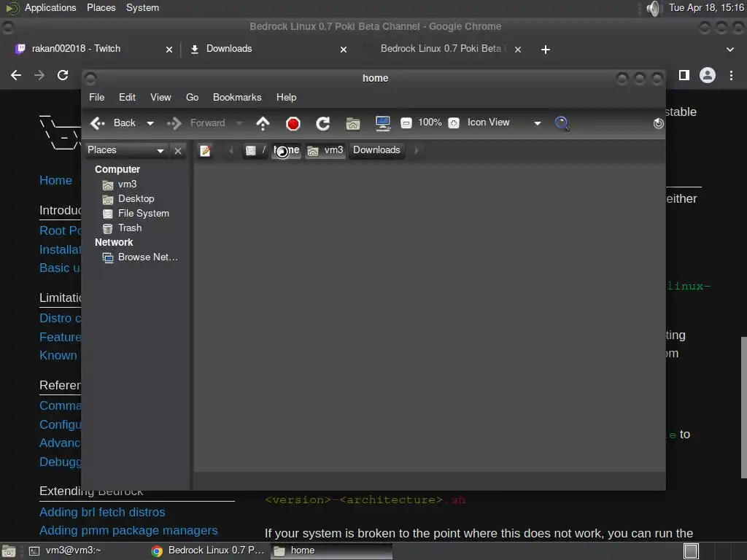Image resolution: width=747 pixels, height=560 pixels.
Task: Click the 100% zoom level label
Action: point(430,122)
